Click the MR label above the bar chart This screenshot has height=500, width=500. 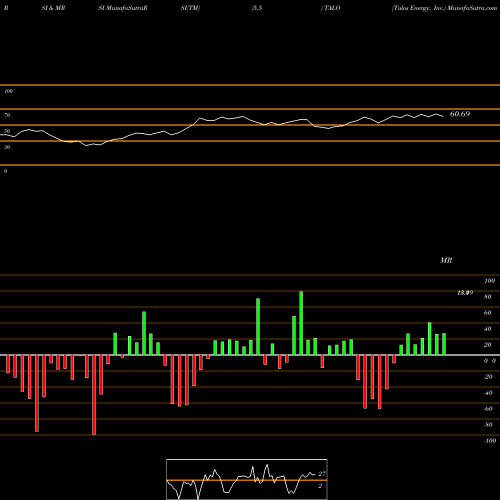coord(446,260)
